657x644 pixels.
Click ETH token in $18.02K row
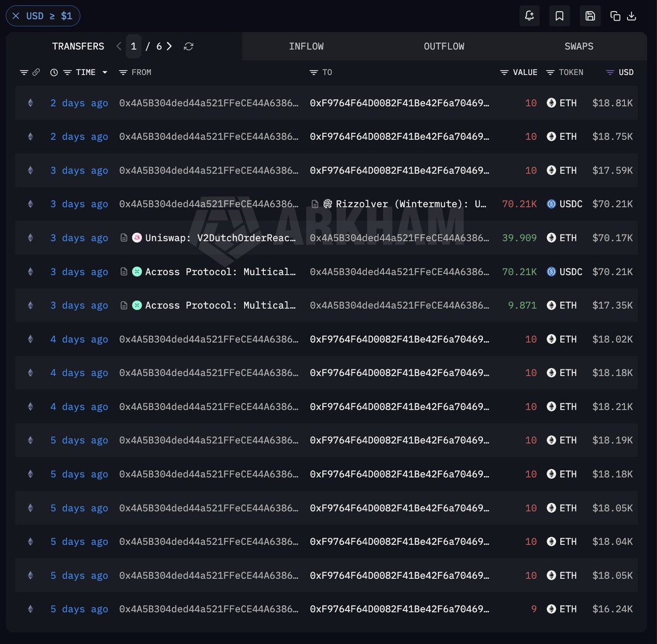click(562, 340)
